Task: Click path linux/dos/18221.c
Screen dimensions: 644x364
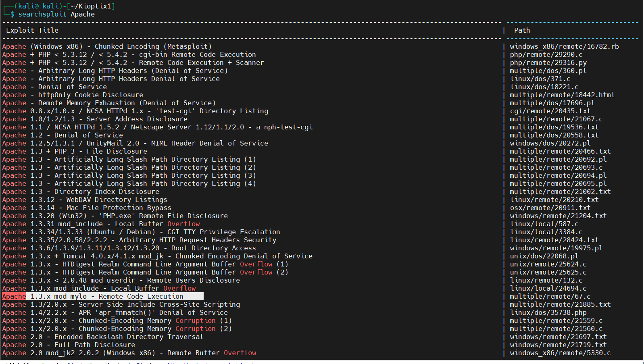Action: 544,87
